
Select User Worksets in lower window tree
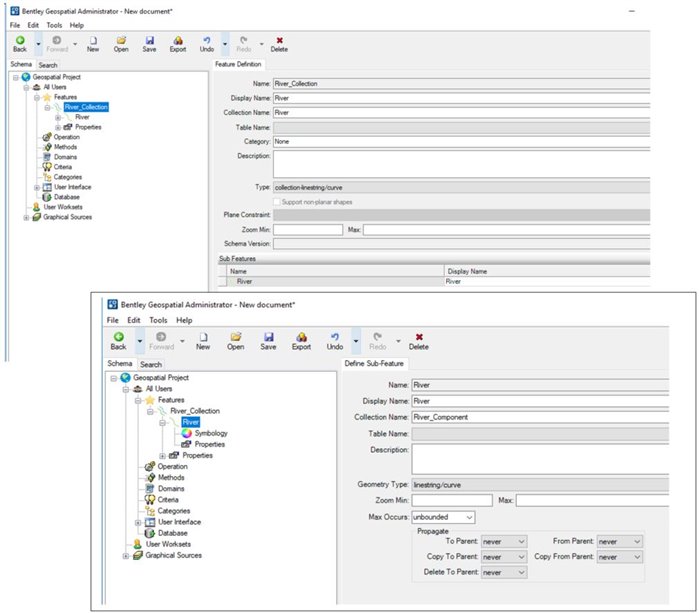[x=169, y=544]
